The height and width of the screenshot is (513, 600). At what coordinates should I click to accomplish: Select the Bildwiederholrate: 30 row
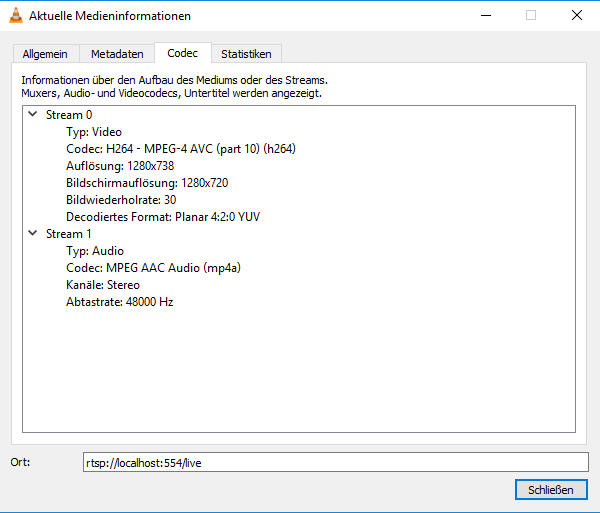pyautogui.click(x=121, y=200)
